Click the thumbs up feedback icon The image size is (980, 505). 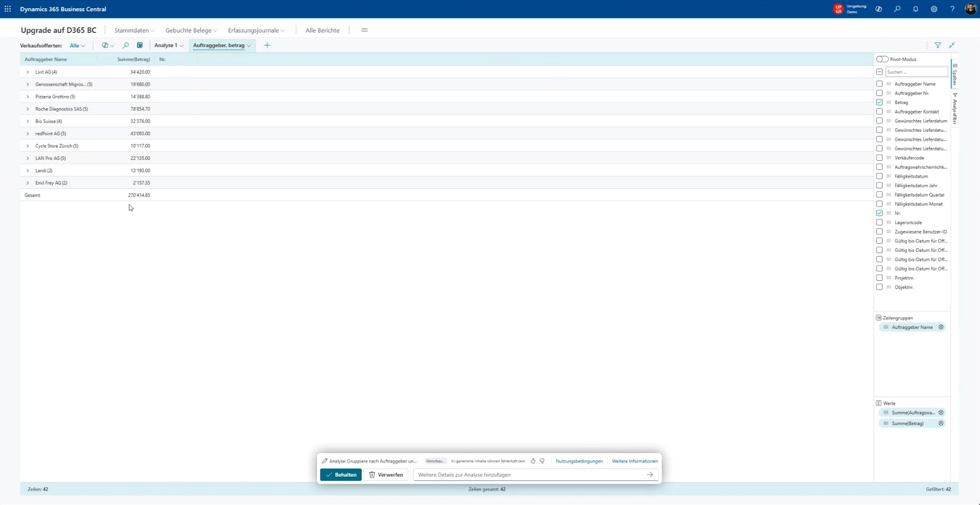(533, 461)
